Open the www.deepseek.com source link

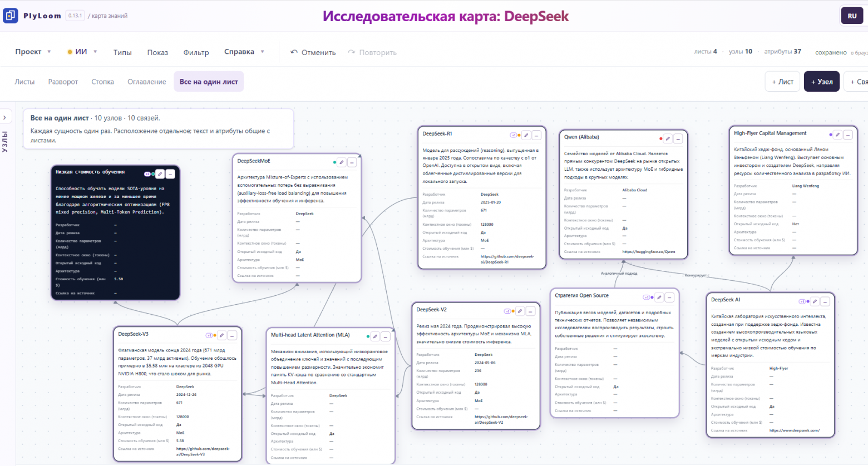point(795,430)
